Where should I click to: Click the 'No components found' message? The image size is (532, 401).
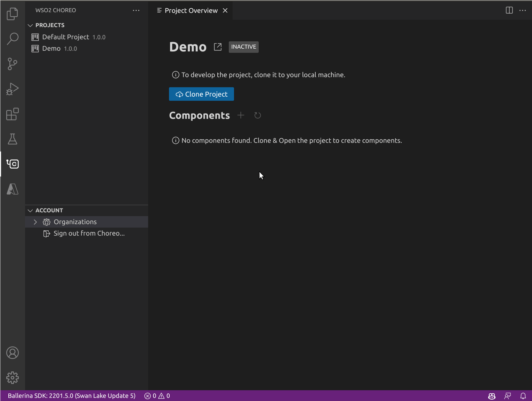pyautogui.click(x=292, y=141)
